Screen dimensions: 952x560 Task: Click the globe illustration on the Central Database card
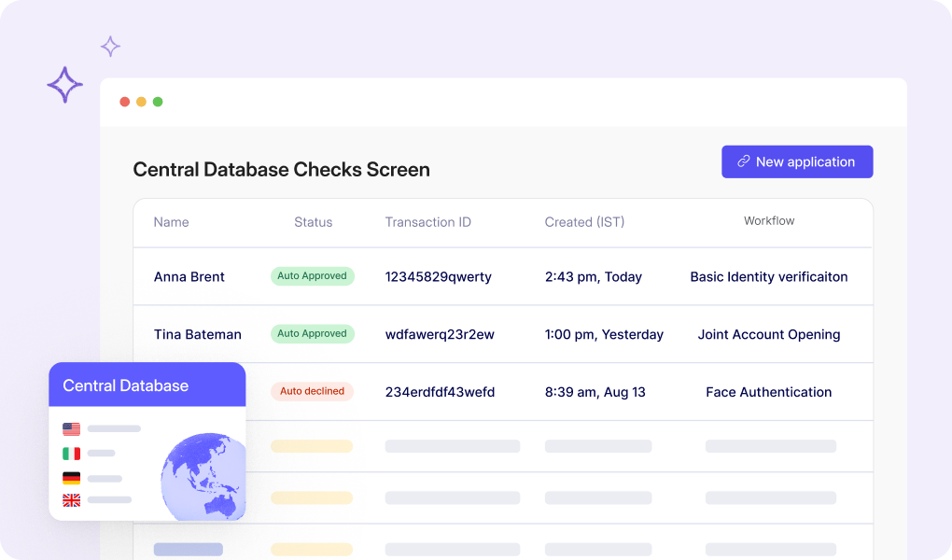point(203,477)
